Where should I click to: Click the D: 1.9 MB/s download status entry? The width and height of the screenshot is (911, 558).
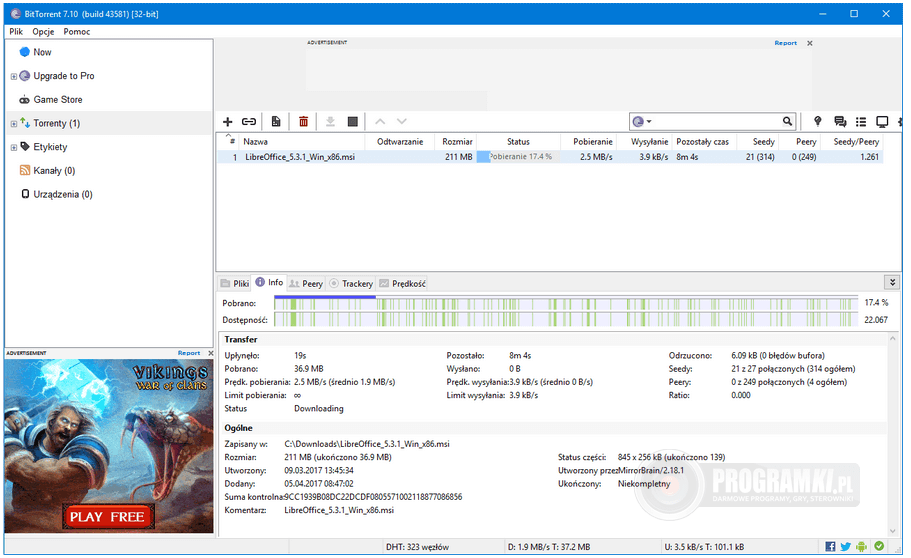click(548, 547)
